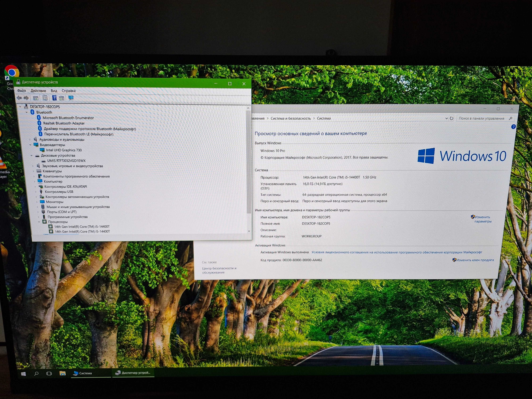
Task: Select the Bluetooth category icon
Action: pos(32,112)
